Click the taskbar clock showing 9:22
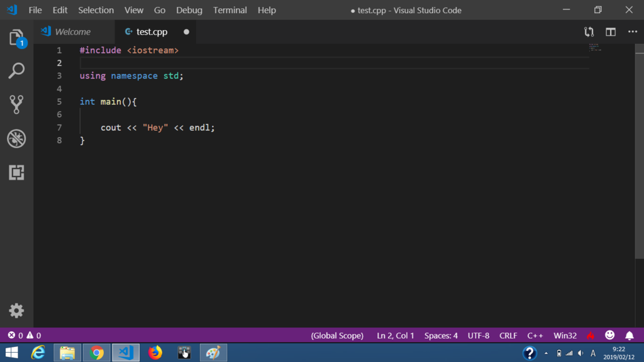 tap(619, 353)
